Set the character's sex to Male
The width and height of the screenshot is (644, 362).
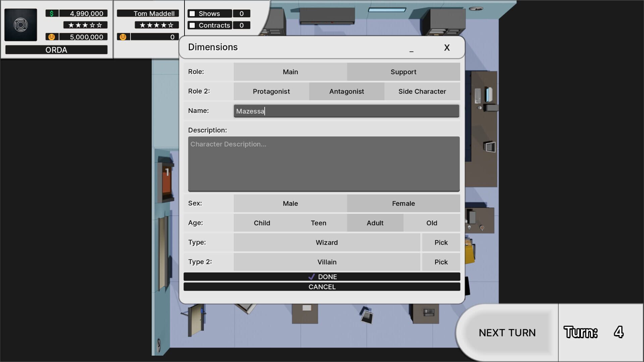tap(290, 203)
